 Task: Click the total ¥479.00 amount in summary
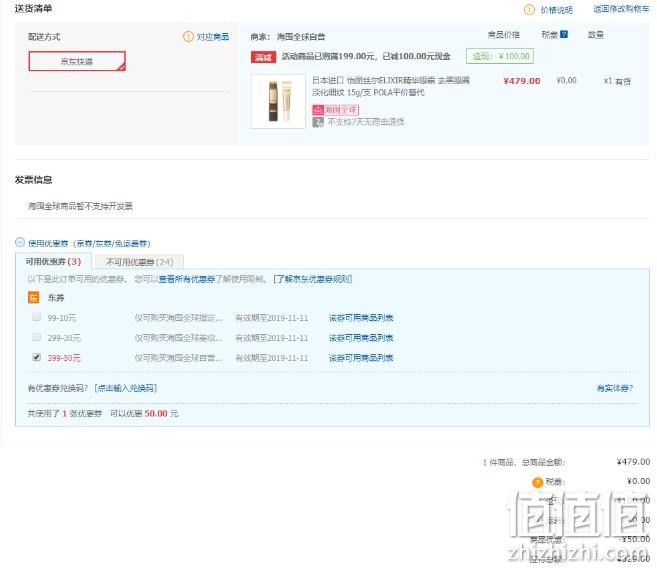633,462
